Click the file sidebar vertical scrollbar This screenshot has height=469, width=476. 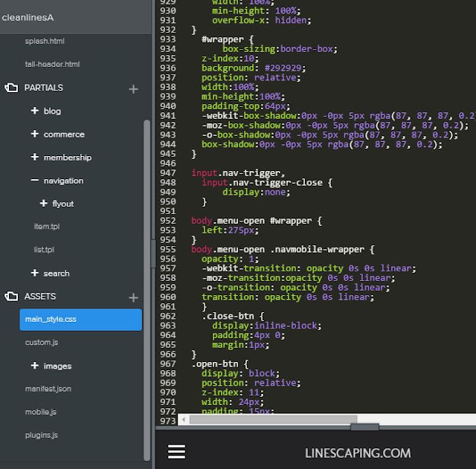pos(147,291)
